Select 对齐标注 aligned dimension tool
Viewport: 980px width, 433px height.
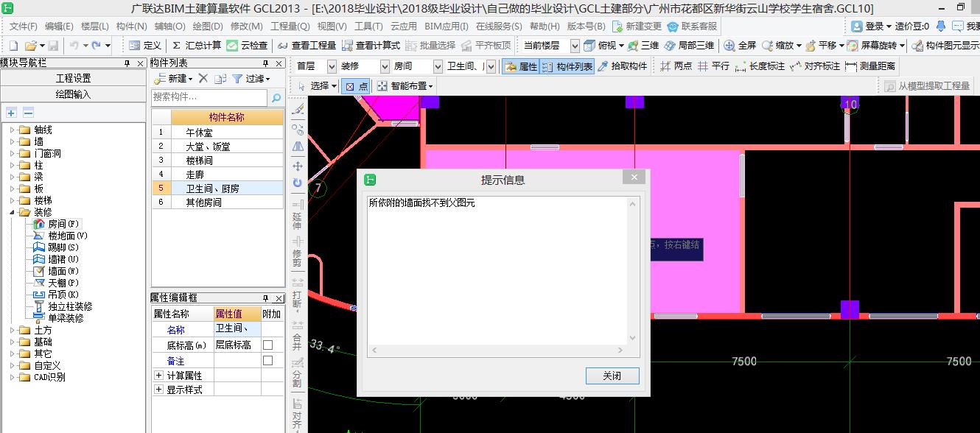815,66
